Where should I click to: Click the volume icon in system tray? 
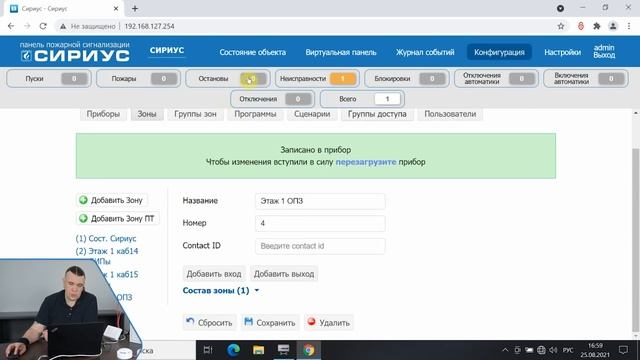click(553, 350)
